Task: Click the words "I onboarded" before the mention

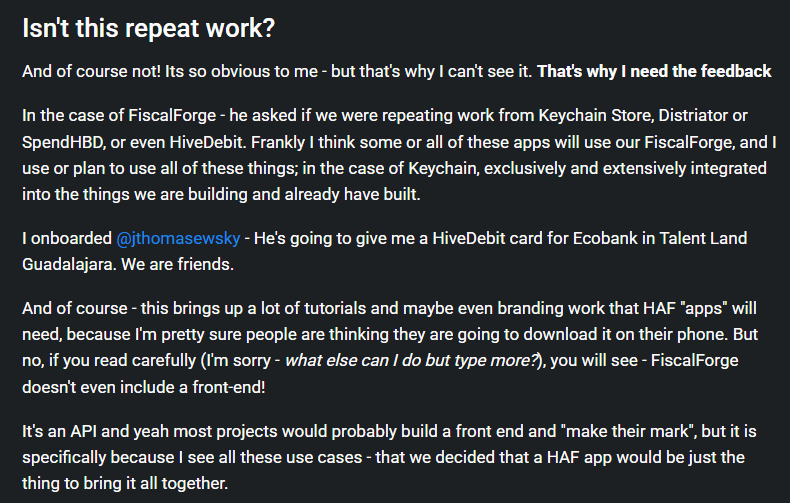Action: pos(67,238)
